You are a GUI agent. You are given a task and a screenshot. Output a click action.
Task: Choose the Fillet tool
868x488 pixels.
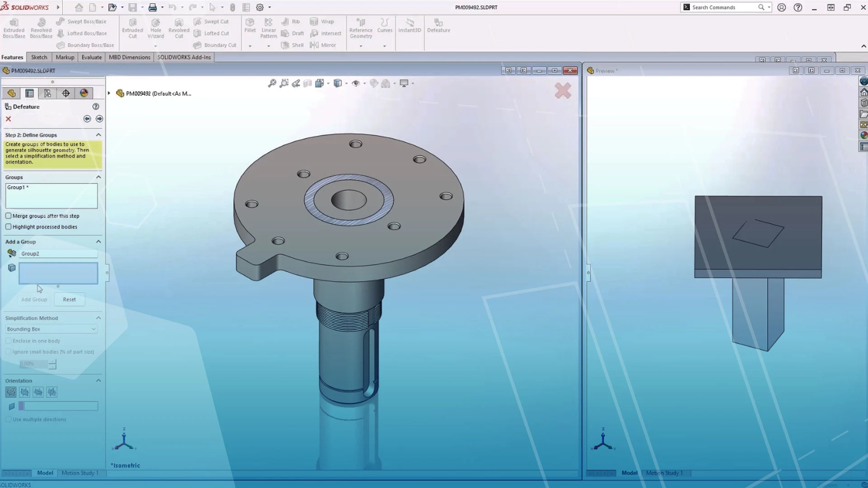(250, 26)
